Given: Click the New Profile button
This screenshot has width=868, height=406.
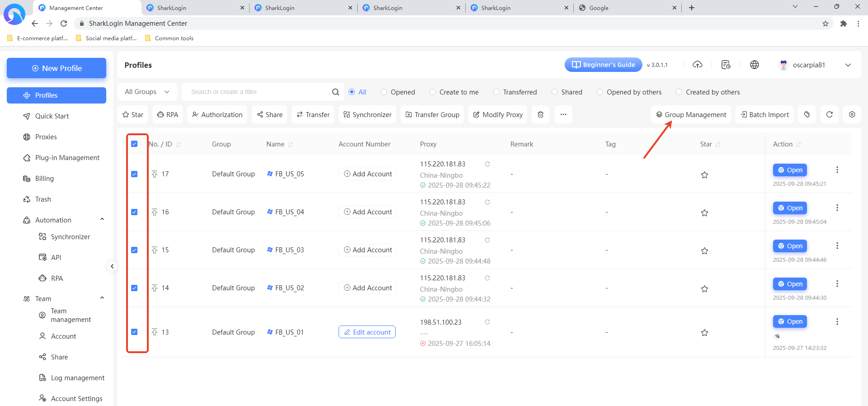Looking at the screenshot, I should pyautogui.click(x=57, y=68).
